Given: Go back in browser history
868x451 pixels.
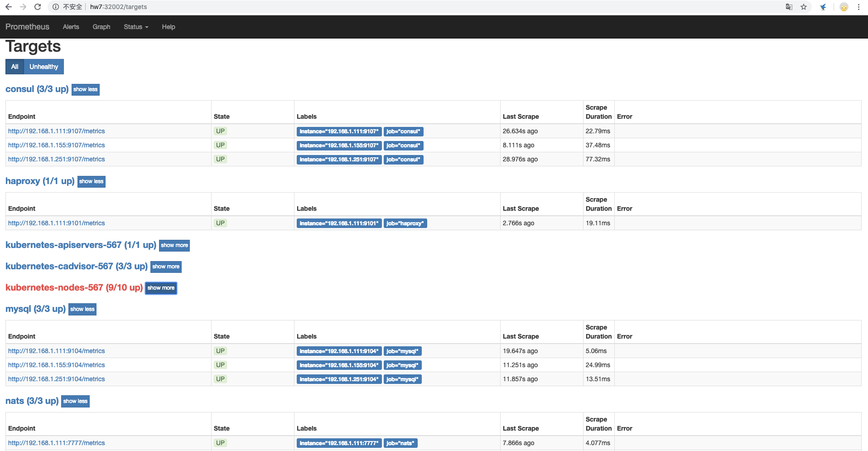Looking at the screenshot, I should pos(9,7).
